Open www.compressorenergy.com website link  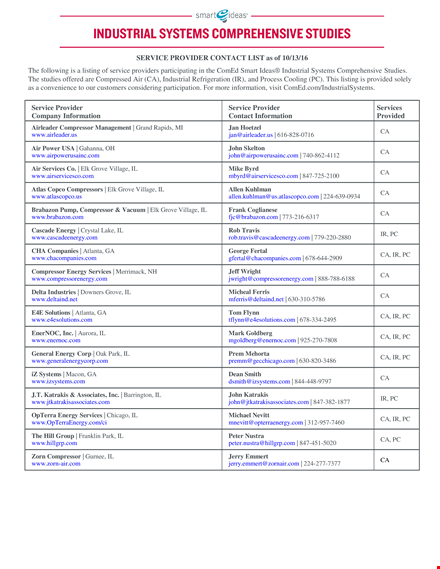coord(69,279)
